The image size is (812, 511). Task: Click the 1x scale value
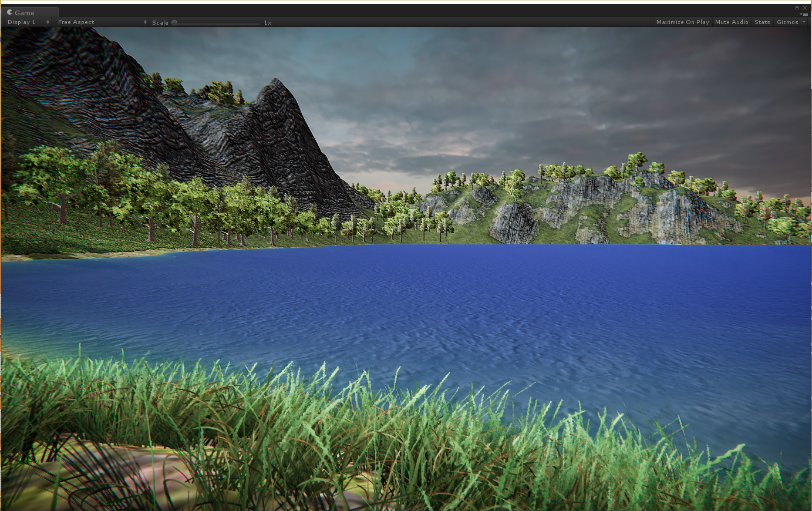[x=267, y=23]
